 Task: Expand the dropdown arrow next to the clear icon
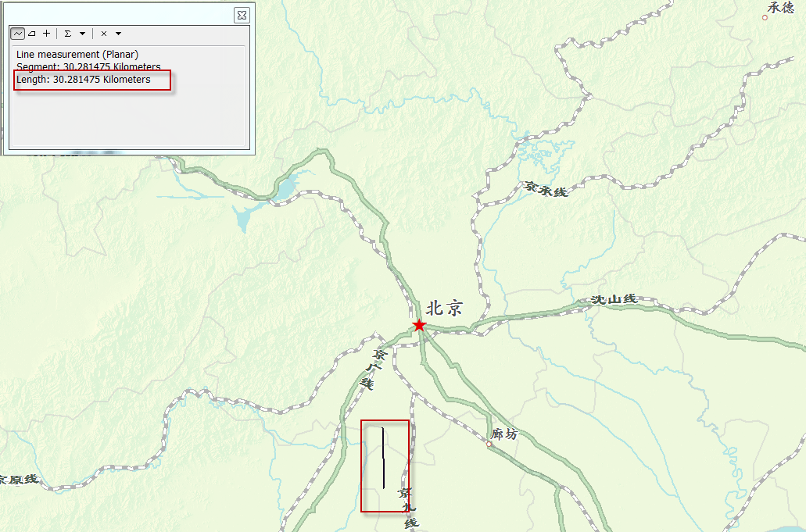[118, 34]
